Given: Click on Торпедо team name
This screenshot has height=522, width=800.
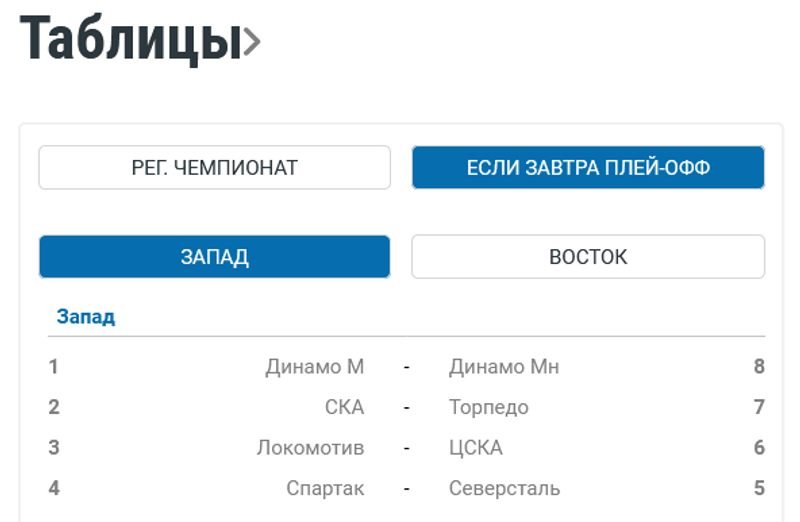Looking at the screenshot, I should pyautogui.click(x=489, y=408).
